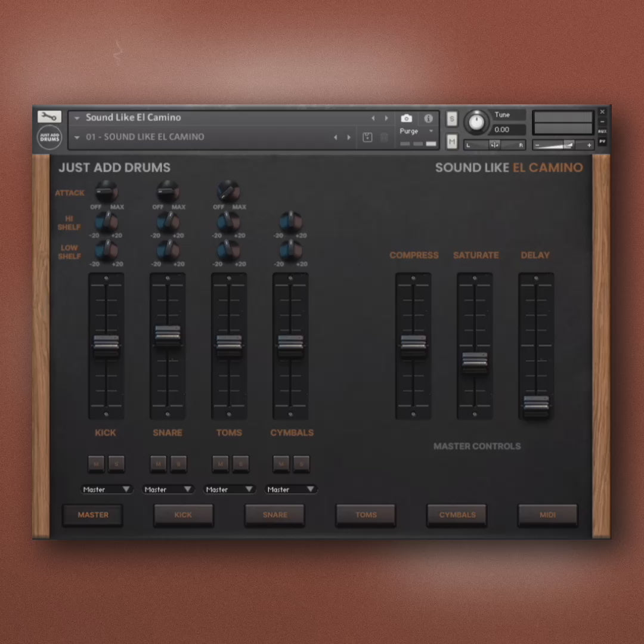Click the Saturate fader handle
This screenshot has height=644, width=644.
(x=475, y=361)
